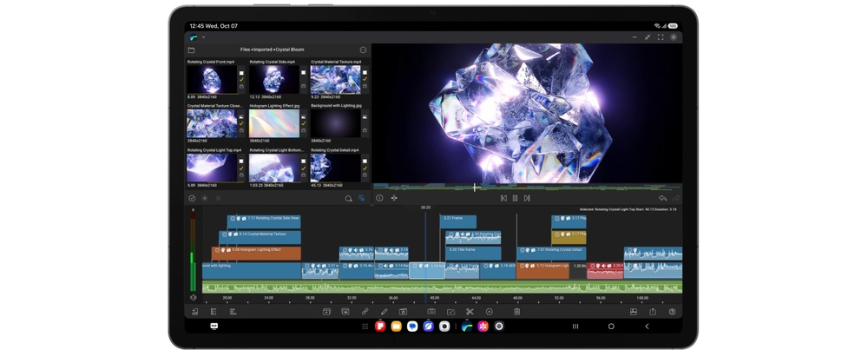
Task: Click the audio level meter beside timeline
Action: [x=194, y=253]
